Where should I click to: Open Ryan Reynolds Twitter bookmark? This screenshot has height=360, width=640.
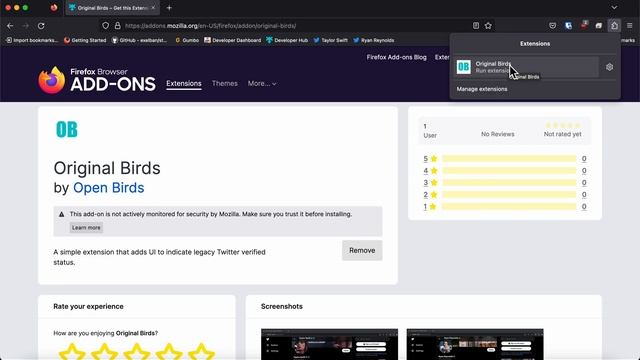373,40
